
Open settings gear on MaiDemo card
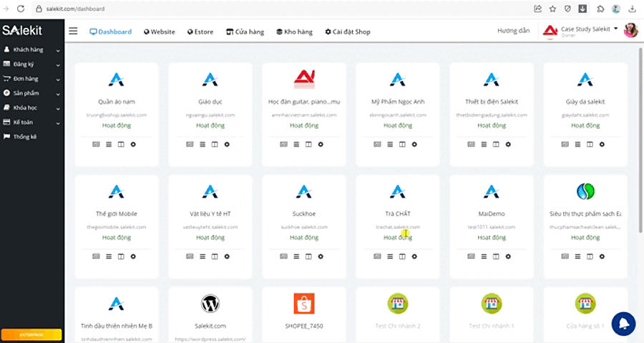pos(508,256)
